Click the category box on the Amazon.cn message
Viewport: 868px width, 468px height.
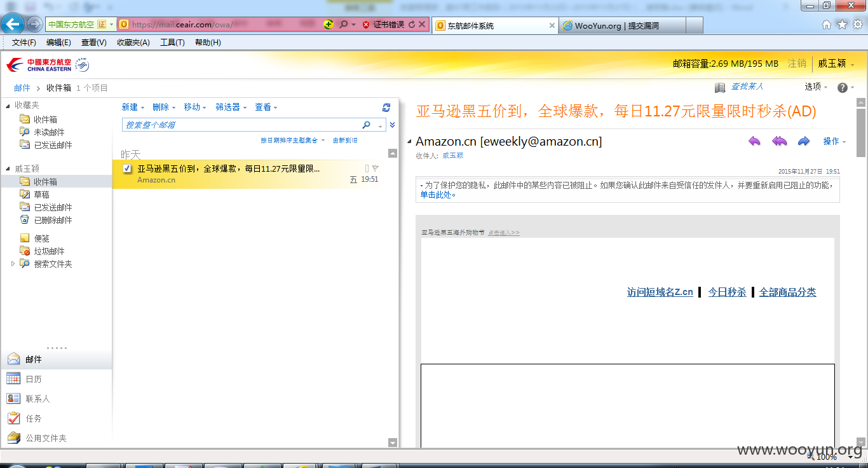[x=367, y=169]
